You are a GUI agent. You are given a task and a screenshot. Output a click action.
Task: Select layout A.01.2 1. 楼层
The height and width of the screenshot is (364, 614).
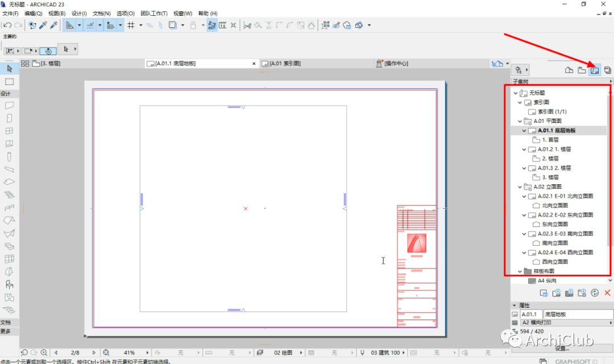coord(554,150)
